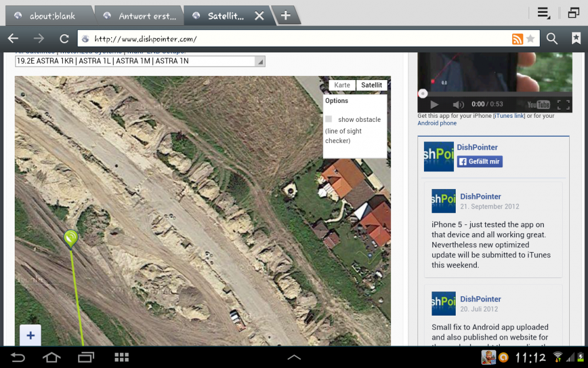The height and width of the screenshot is (368, 588).
Task: Open the browser menu icon
Action: pos(543,13)
